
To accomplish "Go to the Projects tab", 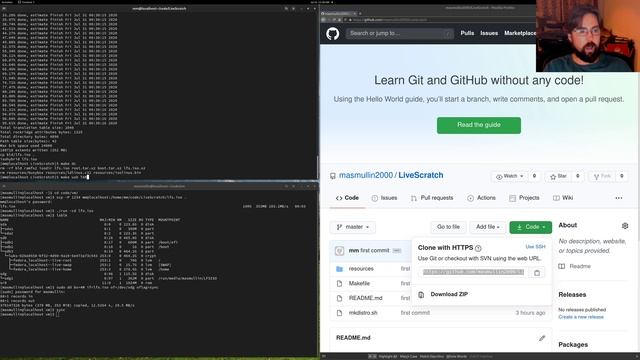I will [x=524, y=198].
